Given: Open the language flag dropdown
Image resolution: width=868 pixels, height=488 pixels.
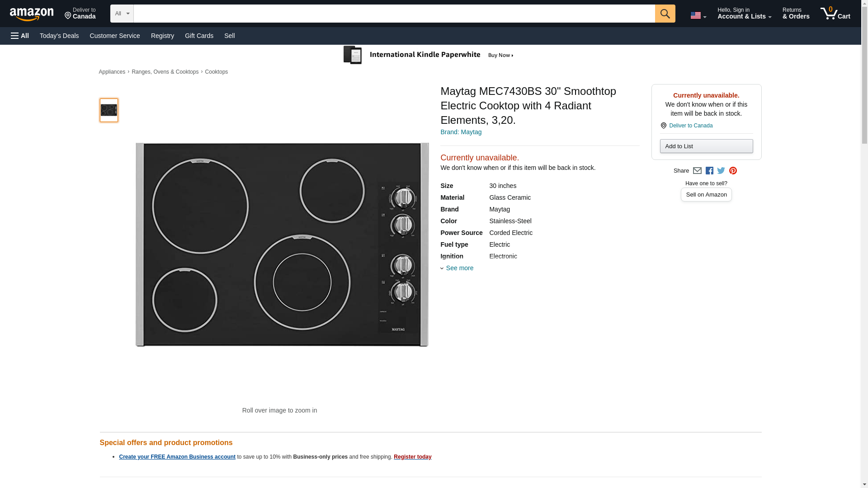Looking at the screenshot, I should point(698,15).
